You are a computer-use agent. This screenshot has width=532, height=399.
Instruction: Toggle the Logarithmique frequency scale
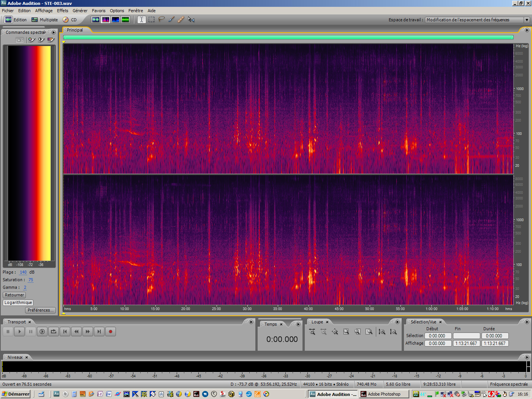click(x=18, y=302)
